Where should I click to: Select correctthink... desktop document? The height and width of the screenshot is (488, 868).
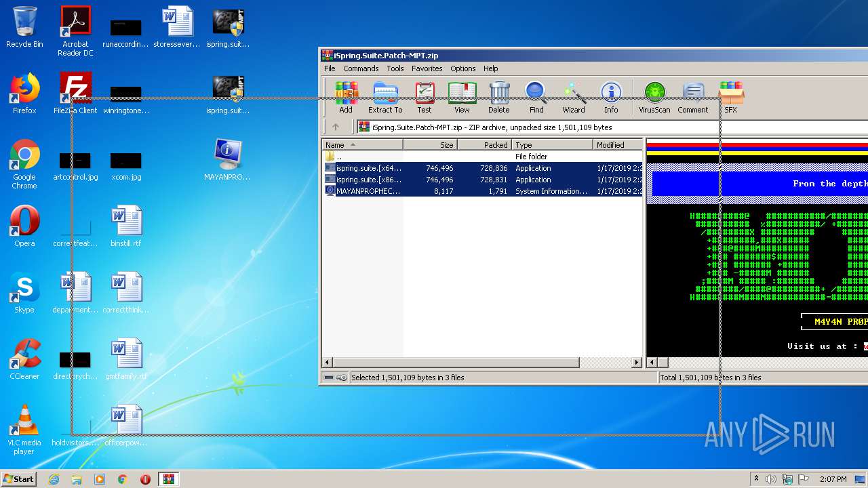pyautogui.click(x=125, y=293)
